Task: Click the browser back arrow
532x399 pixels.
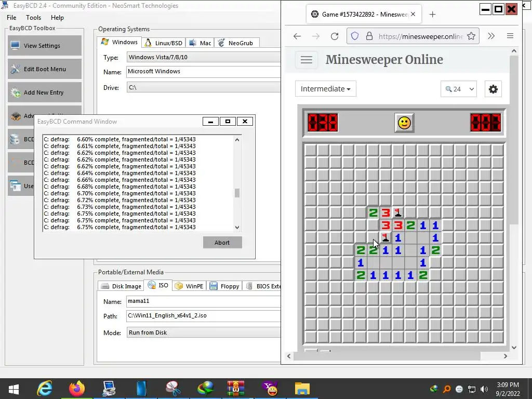Action: click(297, 36)
